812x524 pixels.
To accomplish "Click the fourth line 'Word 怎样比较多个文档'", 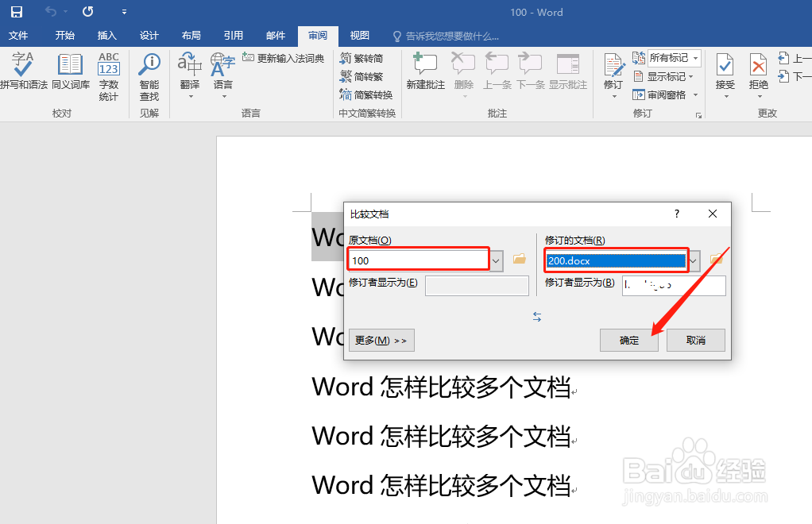I will 441,387.
